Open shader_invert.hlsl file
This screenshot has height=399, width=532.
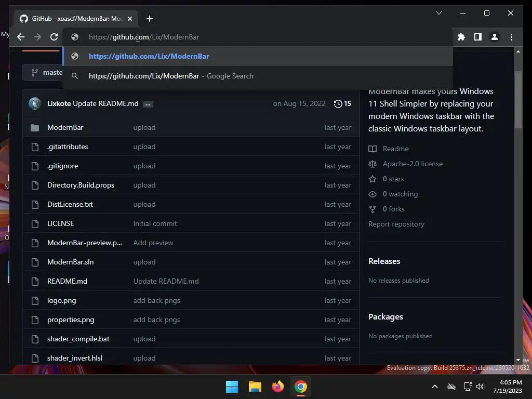pos(75,358)
